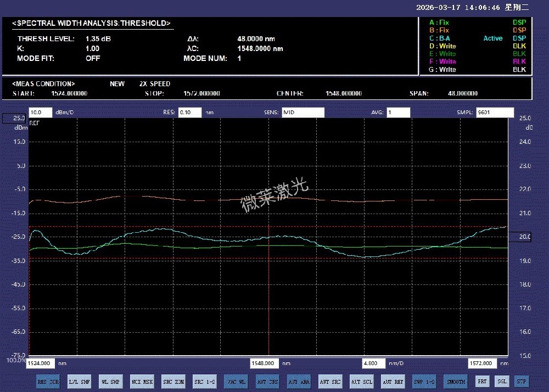Click the MODE FIT OFF value
This screenshot has width=549, height=392.
[x=93, y=58]
